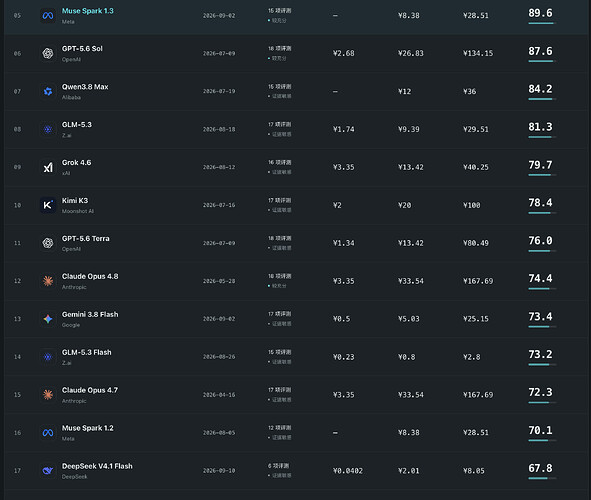Click the 89.6 score bar for Muse Spark
The height and width of the screenshot is (500, 591).
pyautogui.click(x=542, y=23)
